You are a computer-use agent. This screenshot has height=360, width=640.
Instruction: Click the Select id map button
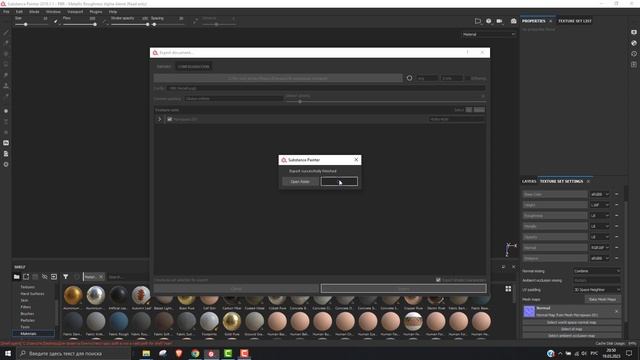click(x=571, y=329)
